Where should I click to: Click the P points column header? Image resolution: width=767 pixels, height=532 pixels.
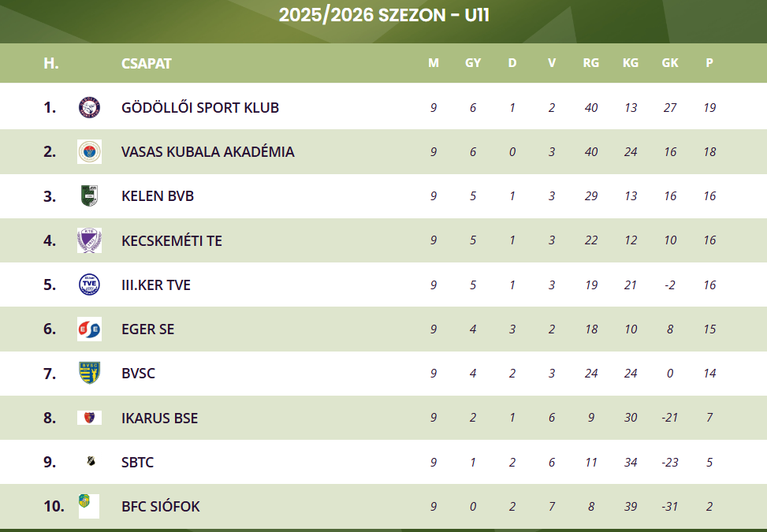pos(709,63)
